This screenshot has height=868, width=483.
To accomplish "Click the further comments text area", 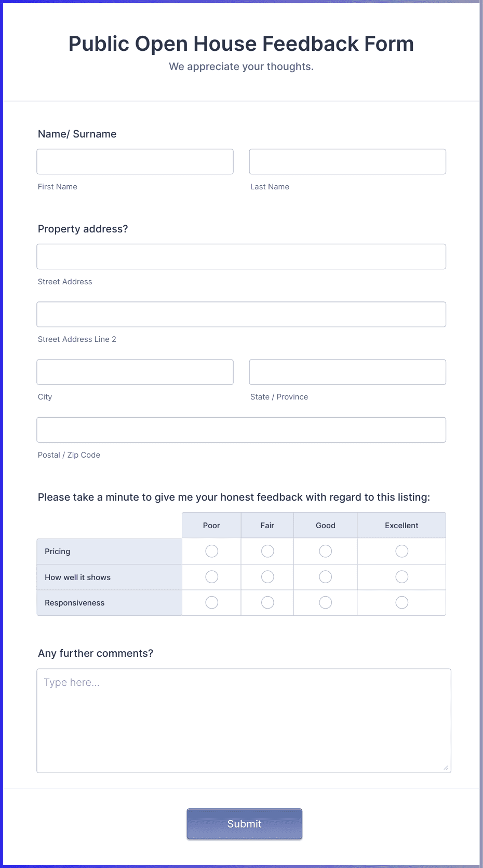I will tap(244, 721).
